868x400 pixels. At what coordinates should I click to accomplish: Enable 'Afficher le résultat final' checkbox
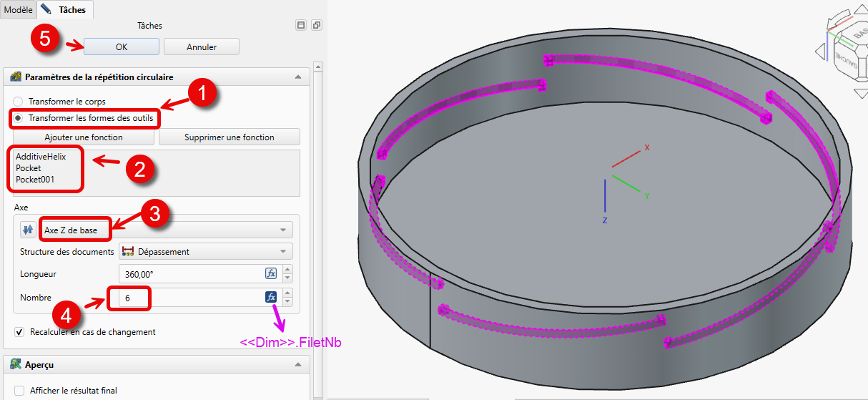[19, 391]
